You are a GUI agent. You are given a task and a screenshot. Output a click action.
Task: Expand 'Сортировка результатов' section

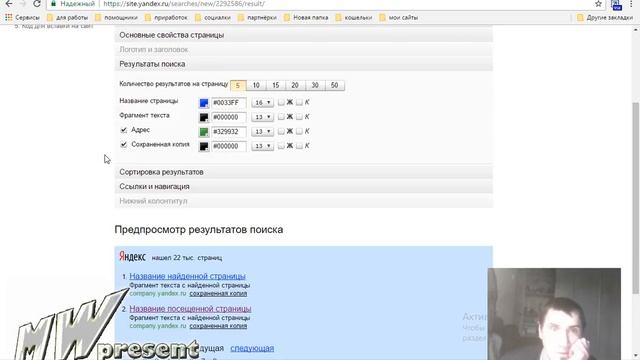pos(304,172)
